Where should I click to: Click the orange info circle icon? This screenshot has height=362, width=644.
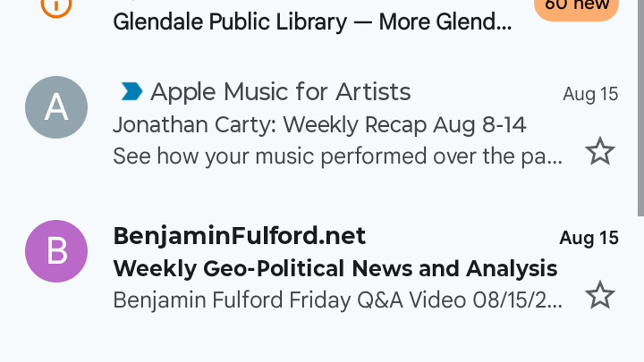(x=56, y=6)
